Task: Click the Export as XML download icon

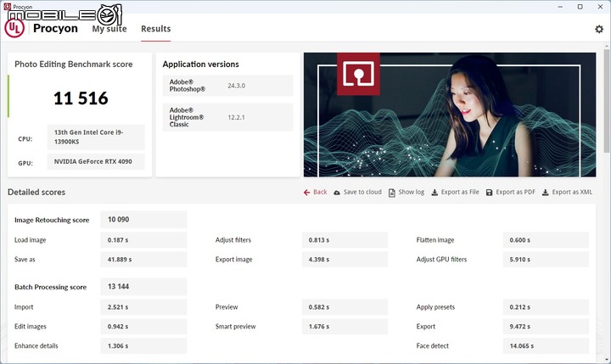Action: coord(546,192)
